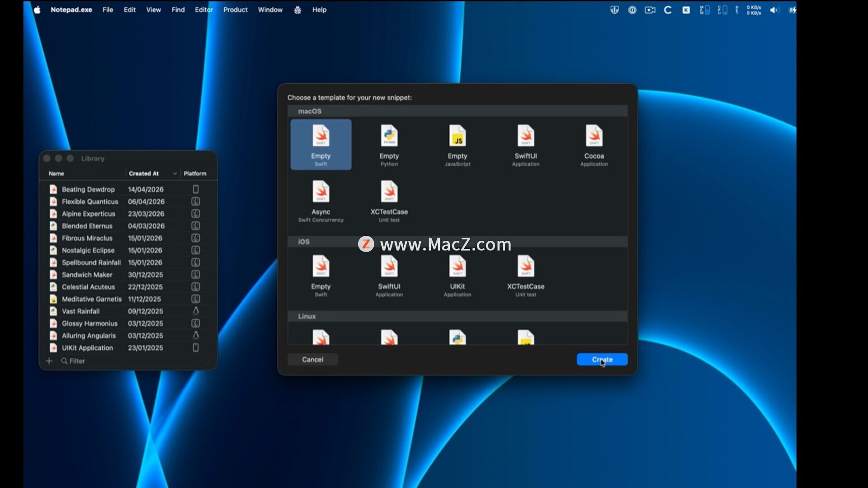Click the network speed indicator in menu bar

754,10
